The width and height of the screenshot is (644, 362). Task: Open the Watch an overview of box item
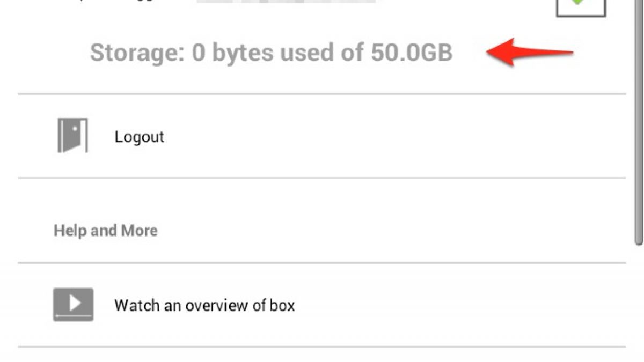(x=204, y=306)
